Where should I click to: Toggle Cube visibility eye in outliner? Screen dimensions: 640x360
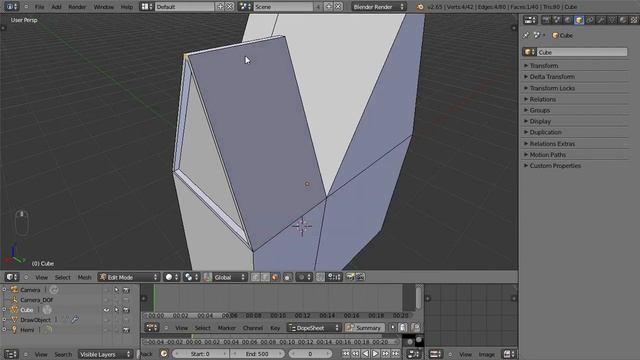pyautogui.click(x=106, y=310)
